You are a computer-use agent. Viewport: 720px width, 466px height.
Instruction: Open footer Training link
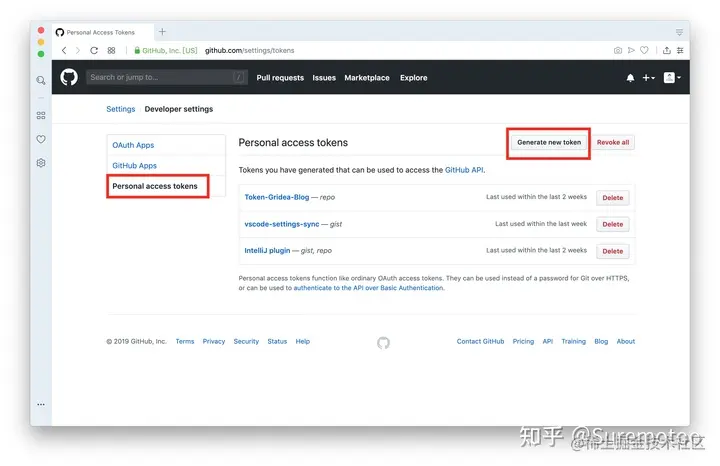click(x=574, y=342)
